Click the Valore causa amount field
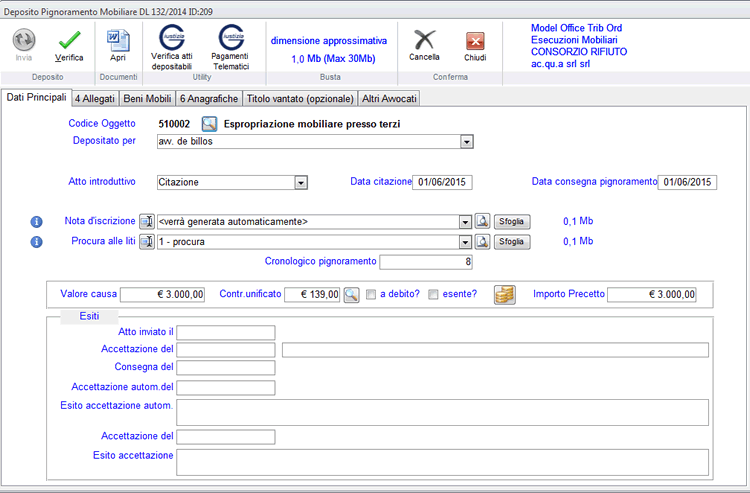The image size is (750, 493). (x=162, y=295)
